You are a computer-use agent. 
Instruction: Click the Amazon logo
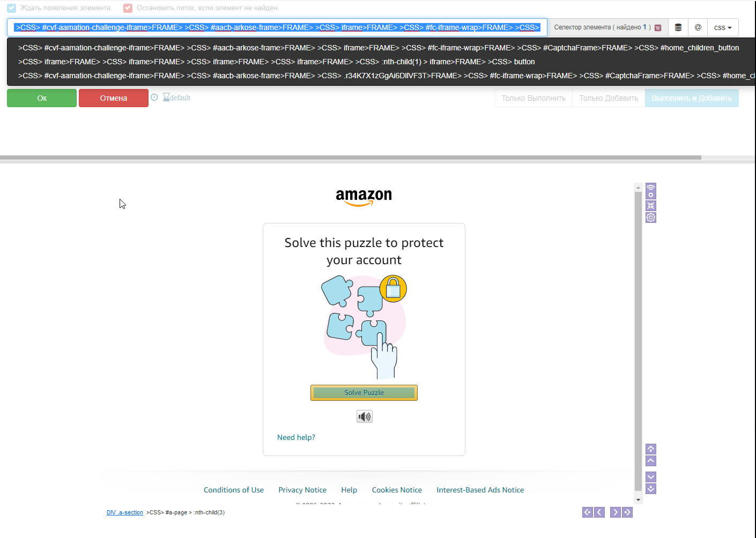tap(364, 197)
